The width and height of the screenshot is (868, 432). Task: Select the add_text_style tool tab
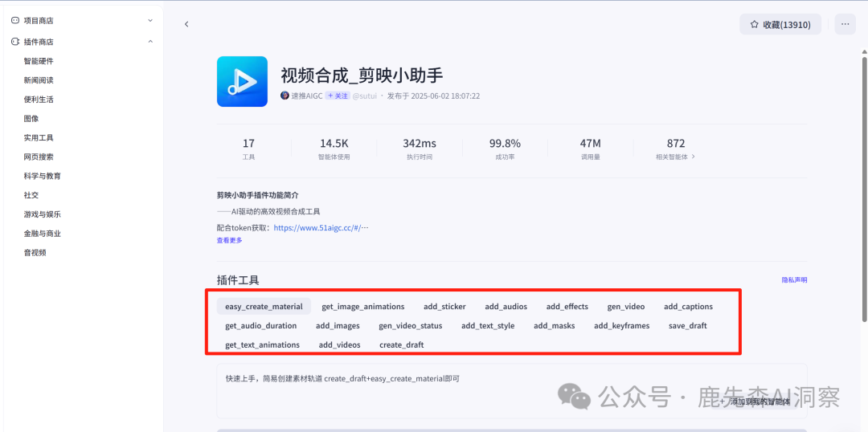tap(489, 326)
